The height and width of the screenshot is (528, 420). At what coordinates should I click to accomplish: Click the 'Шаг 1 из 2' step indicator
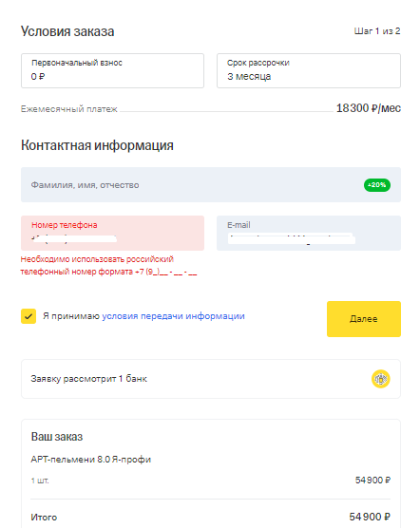point(377,31)
